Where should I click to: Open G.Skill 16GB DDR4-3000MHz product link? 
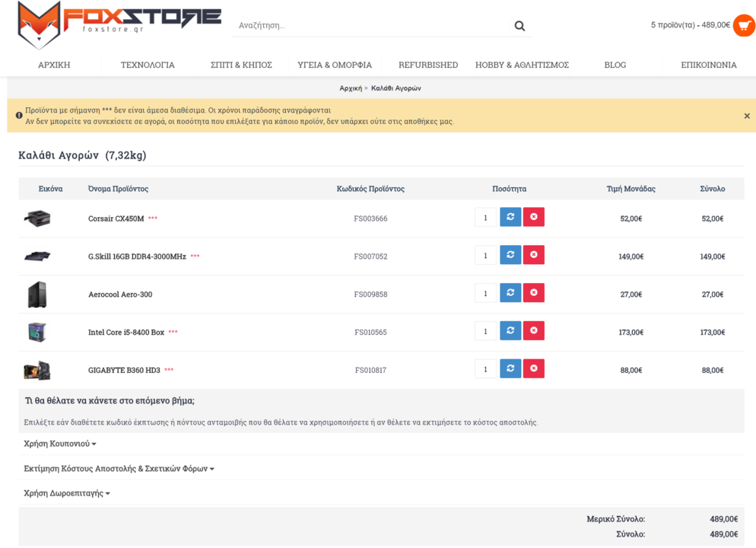click(137, 256)
